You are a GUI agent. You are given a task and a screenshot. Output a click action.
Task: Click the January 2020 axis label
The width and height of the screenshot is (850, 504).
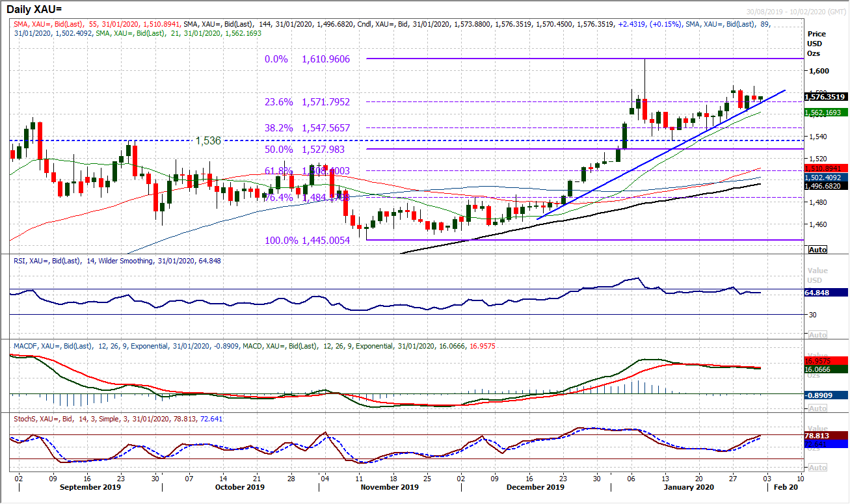[x=689, y=486]
